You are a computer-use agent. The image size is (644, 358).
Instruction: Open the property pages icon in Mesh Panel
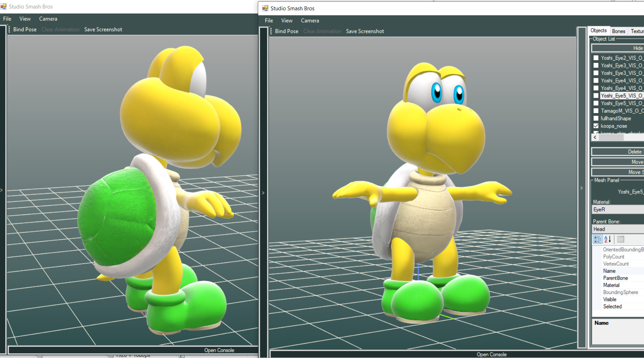point(620,239)
